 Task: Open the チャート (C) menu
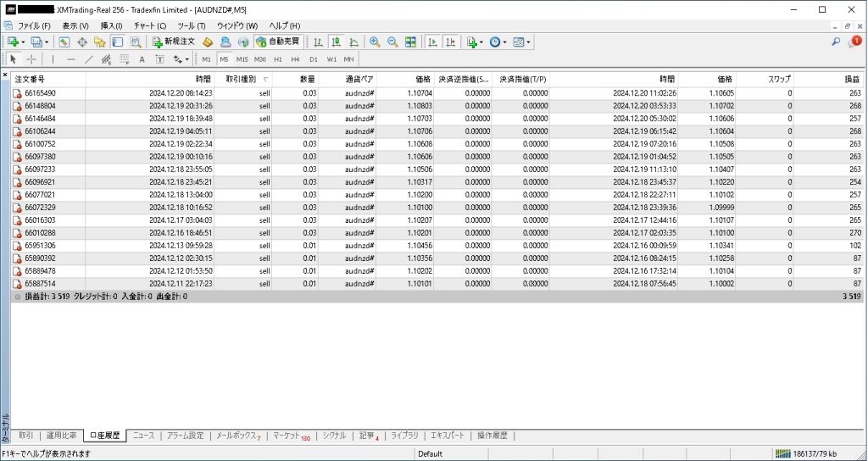coord(149,25)
